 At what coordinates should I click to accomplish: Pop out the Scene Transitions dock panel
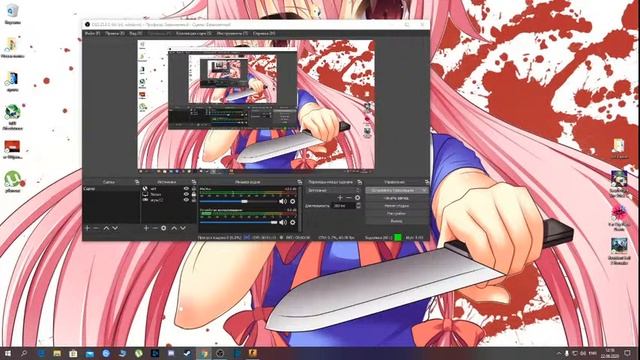click(359, 182)
